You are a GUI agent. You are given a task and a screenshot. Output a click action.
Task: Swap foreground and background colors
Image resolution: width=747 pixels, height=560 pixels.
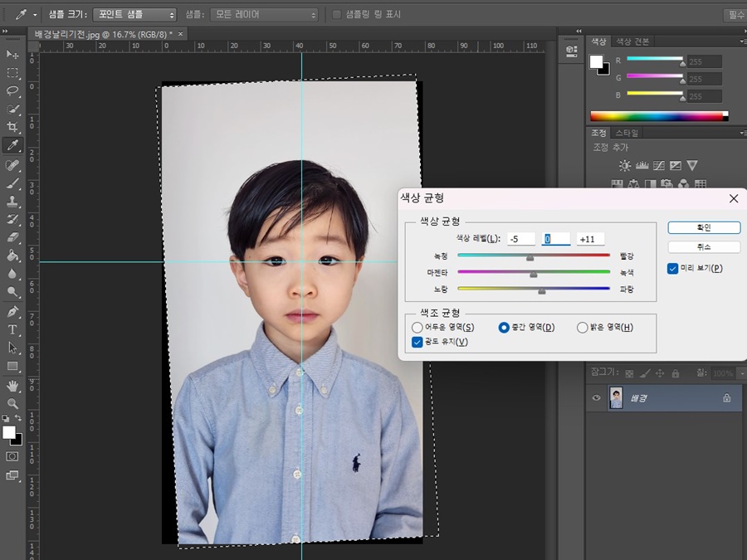pos(18,417)
